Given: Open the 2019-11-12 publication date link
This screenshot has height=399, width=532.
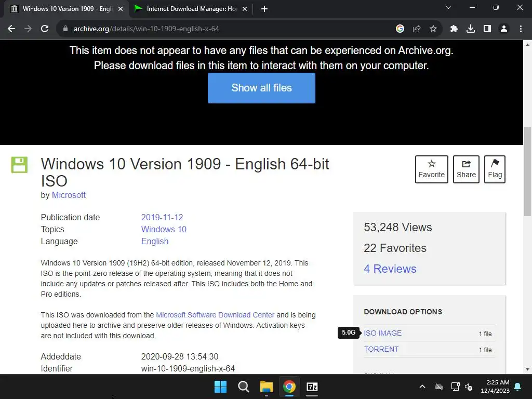Looking at the screenshot, I should 162,217.
